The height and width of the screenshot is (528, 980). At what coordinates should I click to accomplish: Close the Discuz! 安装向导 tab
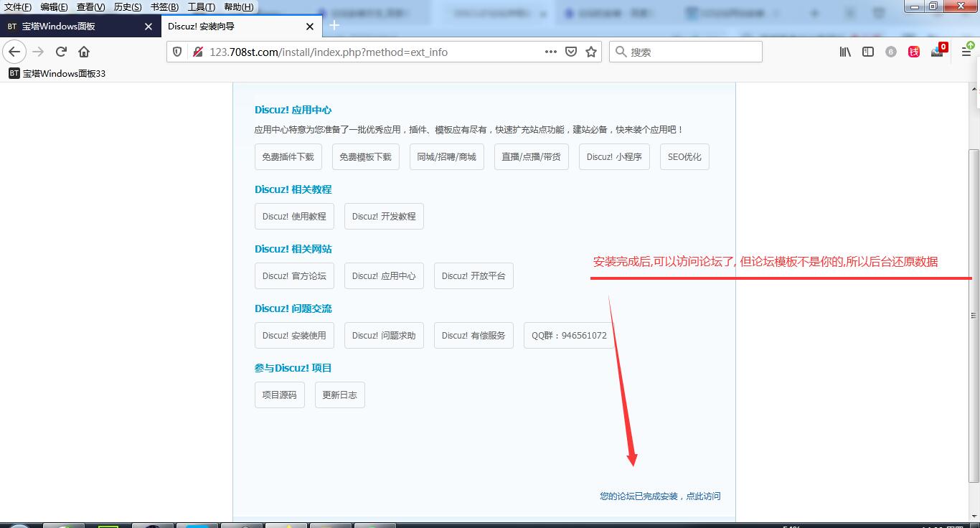[310, 27]
